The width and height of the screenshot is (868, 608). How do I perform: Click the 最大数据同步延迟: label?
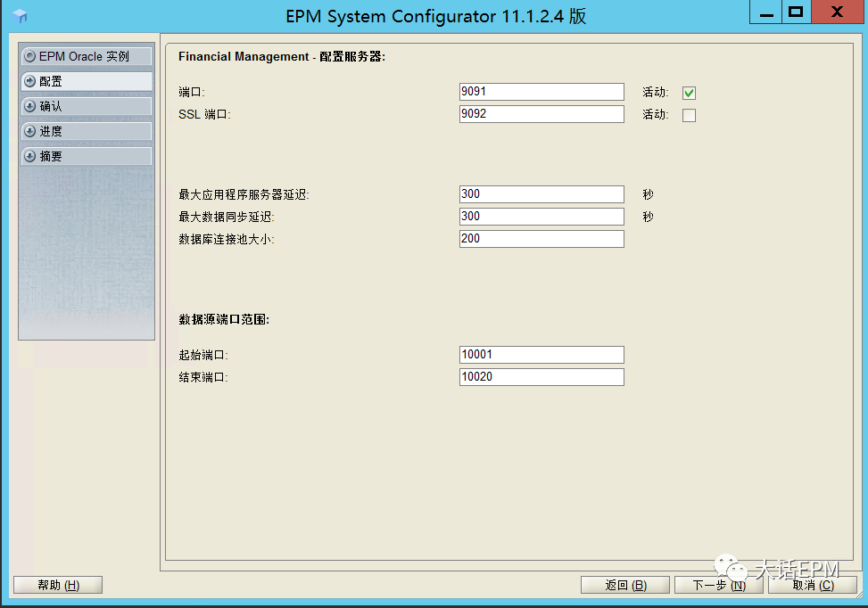point(227,217)
